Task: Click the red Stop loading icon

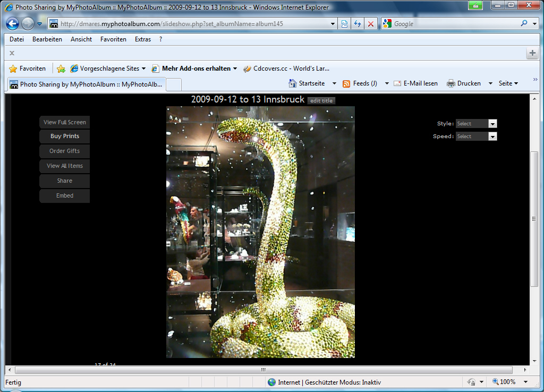Action: point(371,24)
